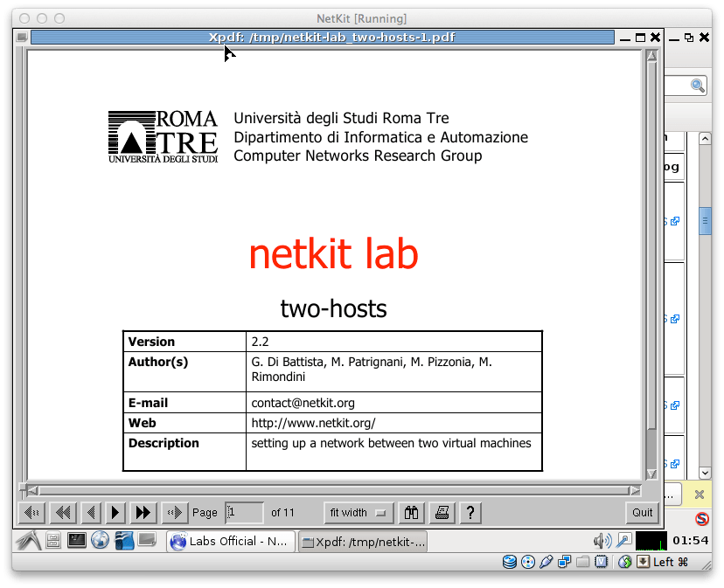Click the Xpdf vertical scrollbar down arrow

651,474
